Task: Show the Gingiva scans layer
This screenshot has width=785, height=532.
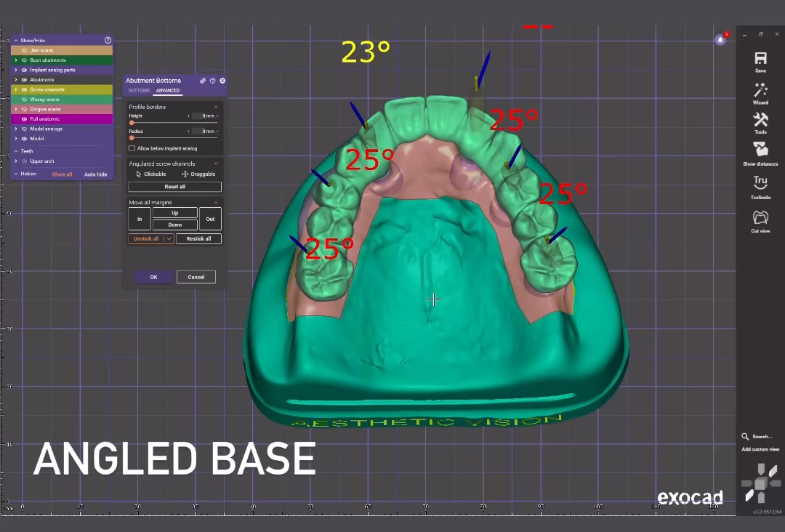Action: coord(24,109)
